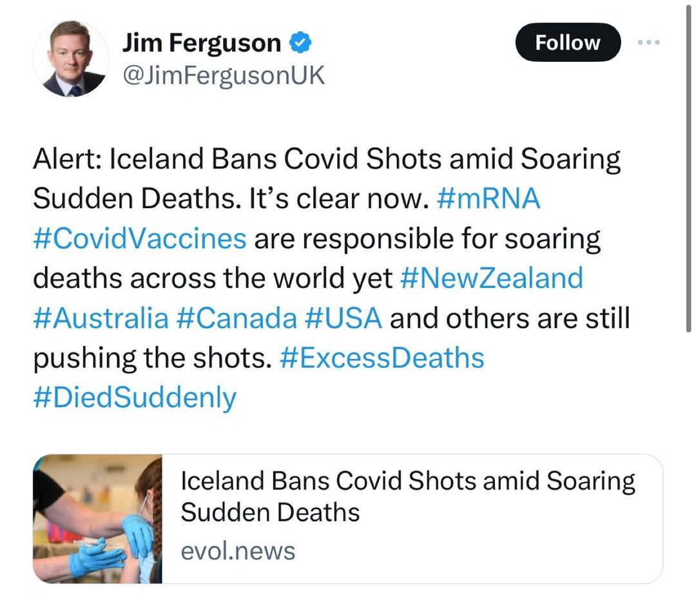
Task: View the #ExcessDeaths hashtag feed
Action: (382, 358)
